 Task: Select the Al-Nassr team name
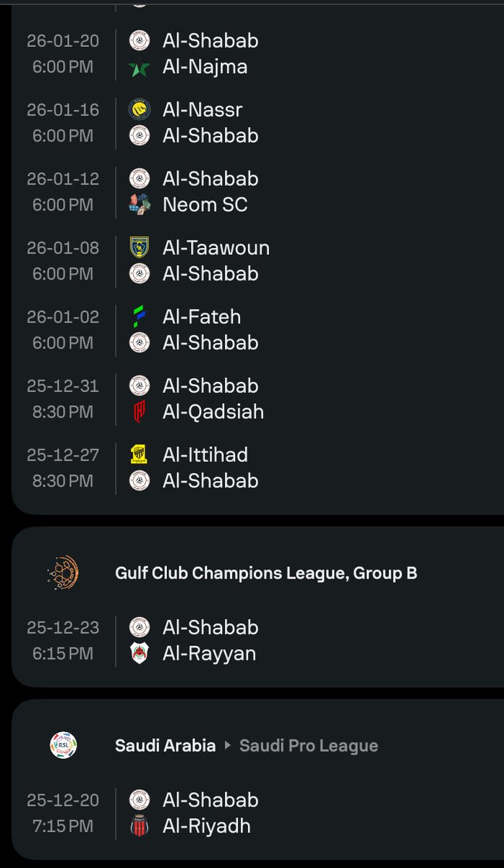pos(202,110)
